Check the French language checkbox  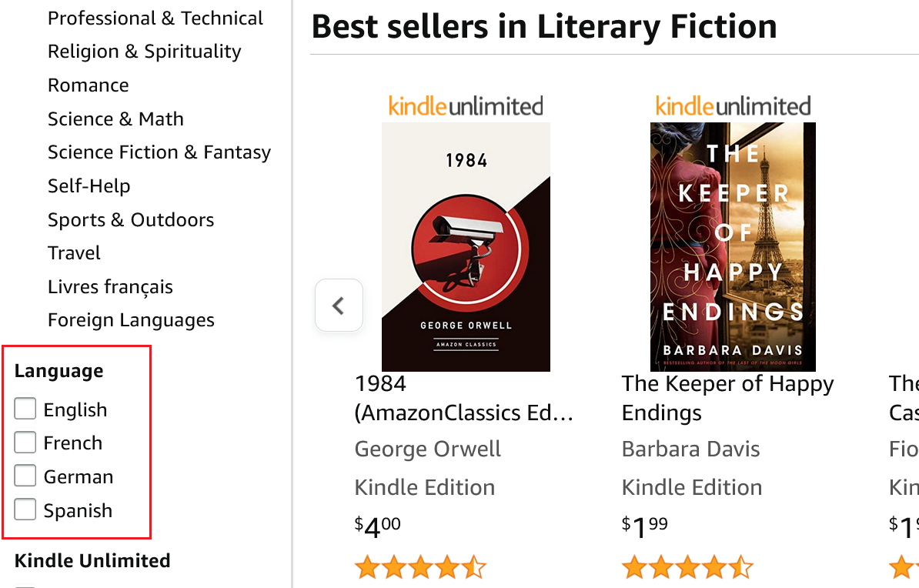(x=25, y=442)
